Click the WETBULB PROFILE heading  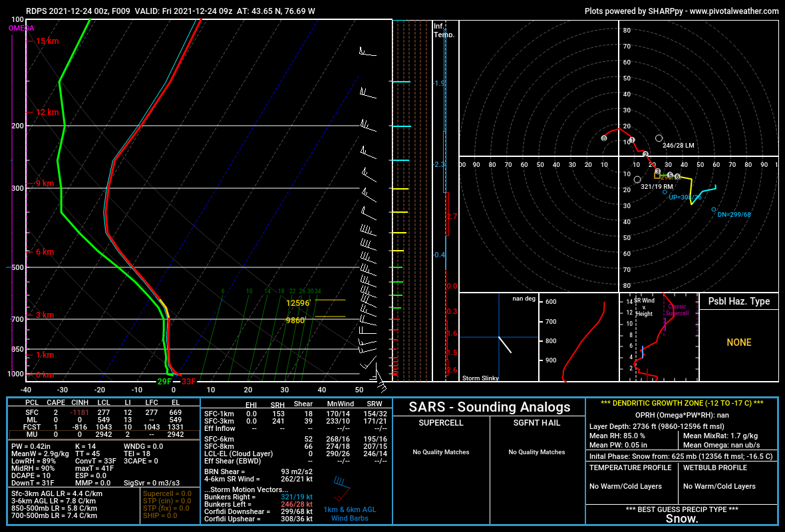click(x=715, y=468)
